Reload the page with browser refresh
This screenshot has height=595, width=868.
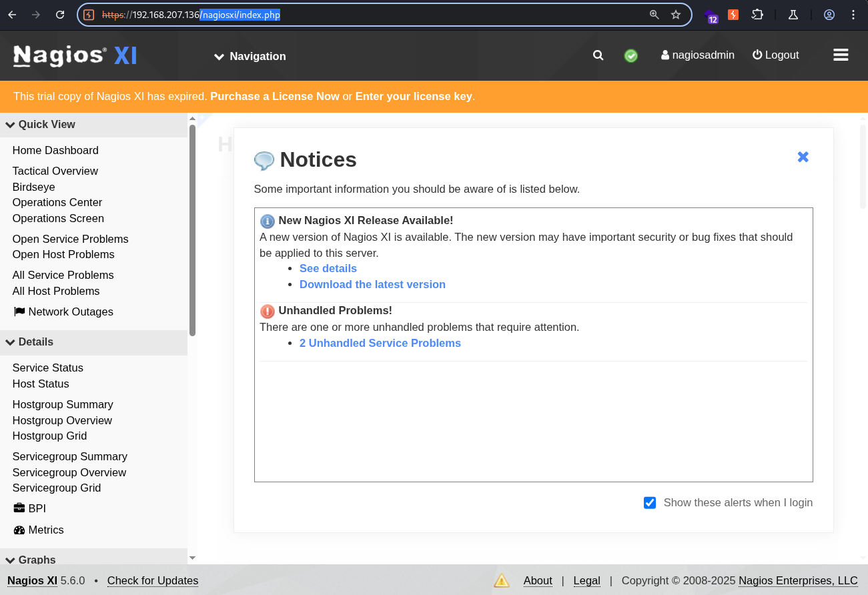(60, 15)
